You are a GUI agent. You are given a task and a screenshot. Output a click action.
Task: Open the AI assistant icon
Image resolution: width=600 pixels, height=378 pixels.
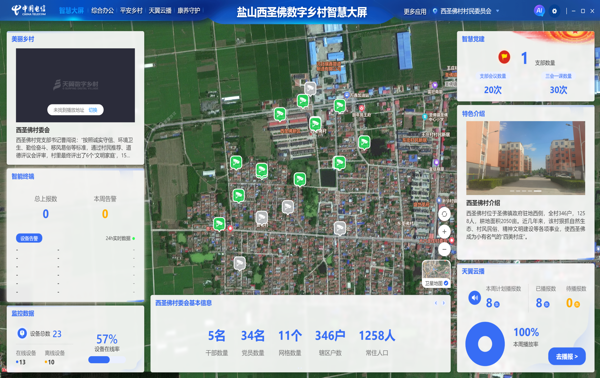coord(539,11)
